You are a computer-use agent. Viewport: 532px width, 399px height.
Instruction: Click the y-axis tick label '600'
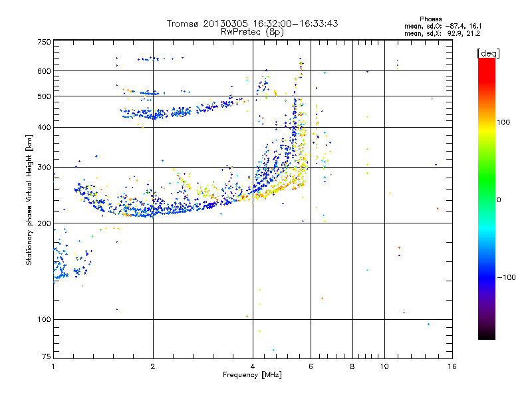tap(45, 71)
